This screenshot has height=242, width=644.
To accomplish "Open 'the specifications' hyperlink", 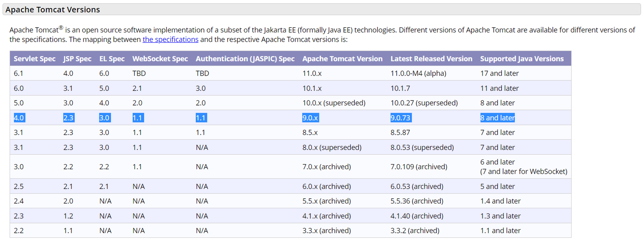I will 170,40.
